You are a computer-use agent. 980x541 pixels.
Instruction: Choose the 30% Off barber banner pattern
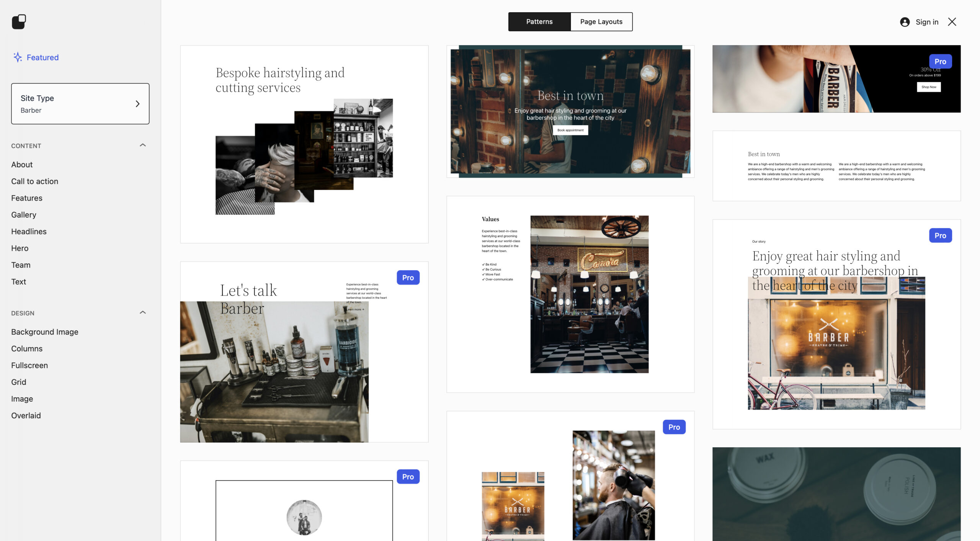coord(836,79)
